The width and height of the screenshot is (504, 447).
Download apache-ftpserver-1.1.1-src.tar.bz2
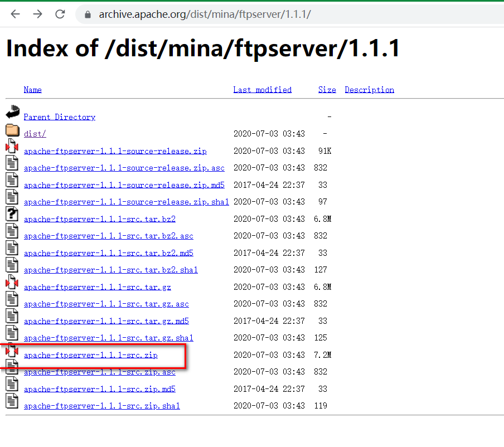pos(100,220)
